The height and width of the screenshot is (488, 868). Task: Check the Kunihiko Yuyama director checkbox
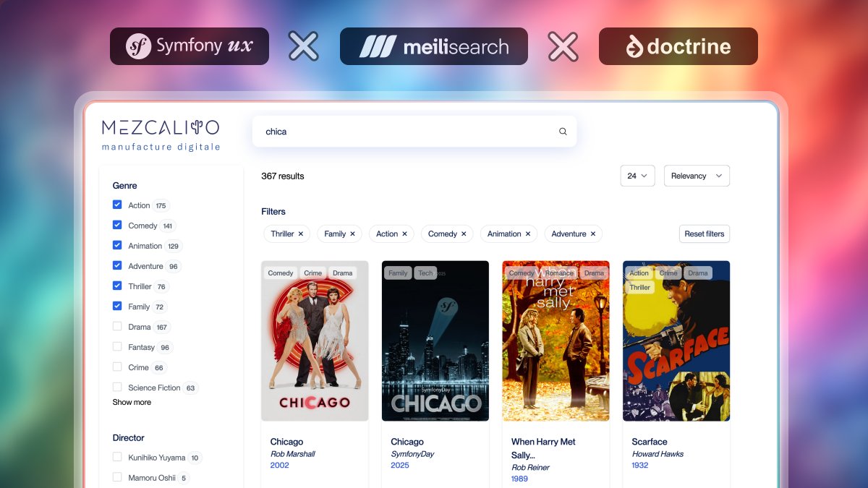(117, 457)
